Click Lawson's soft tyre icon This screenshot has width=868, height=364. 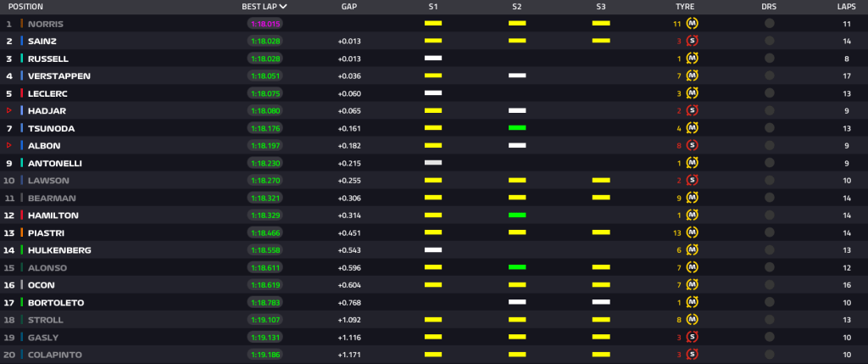click(692, 180)
